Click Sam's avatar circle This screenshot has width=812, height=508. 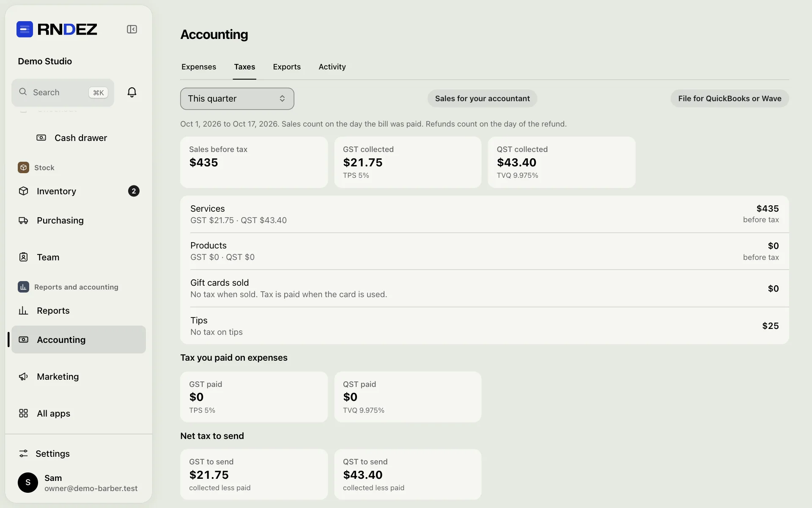(28, 483)
